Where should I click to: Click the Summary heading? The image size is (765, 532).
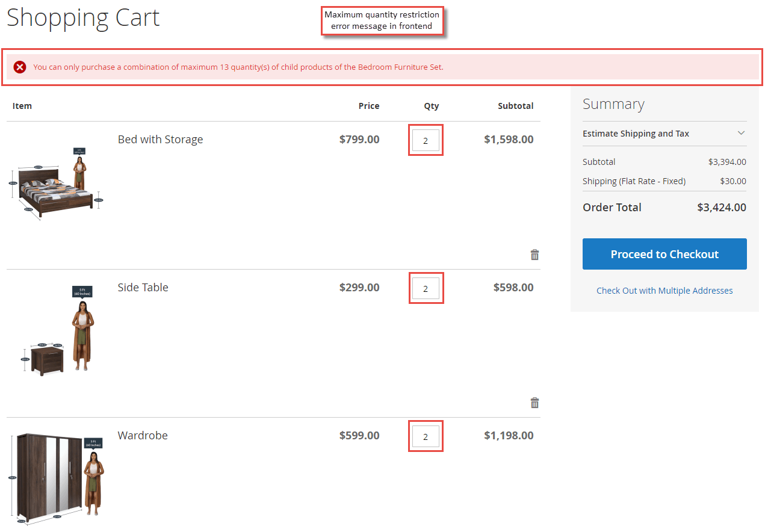tap(613, 104)
